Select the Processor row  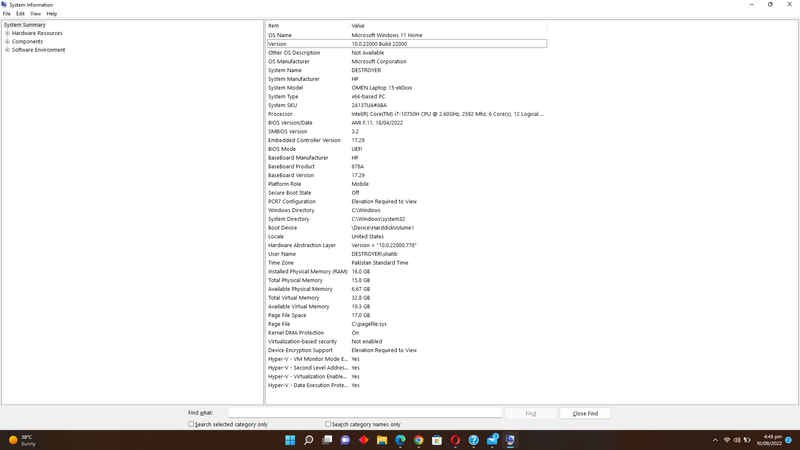pyautogui.click(x=407, y=114)
